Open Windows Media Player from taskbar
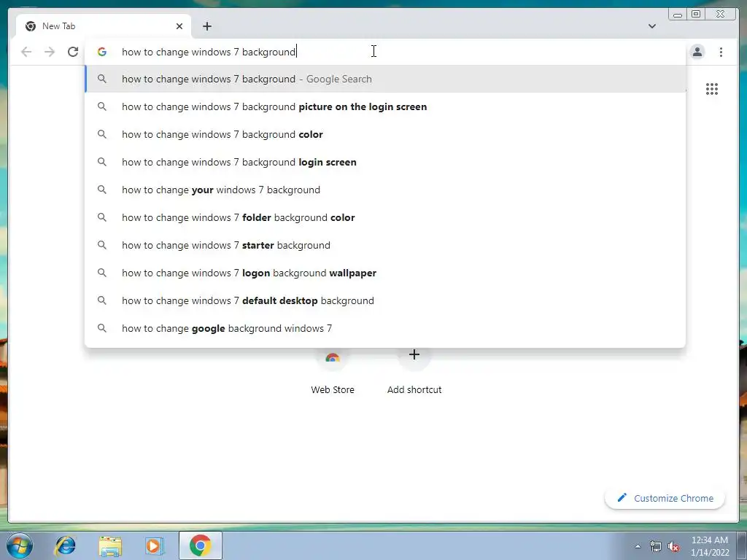The width and height of the screenshot is (747, 560). pyautogui.click(x=155, y=545)
